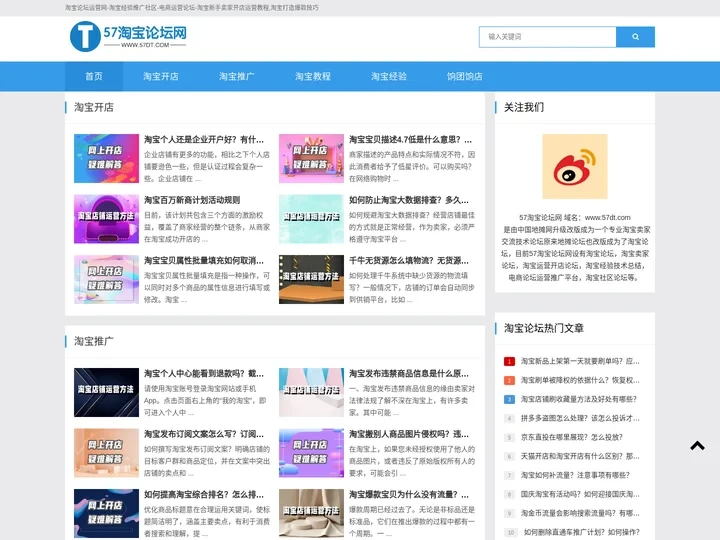Open hot article 如何删除直通车推广计划
Image resolution: width=720 pixels, height=540 pixels.
tap(581, 533)
